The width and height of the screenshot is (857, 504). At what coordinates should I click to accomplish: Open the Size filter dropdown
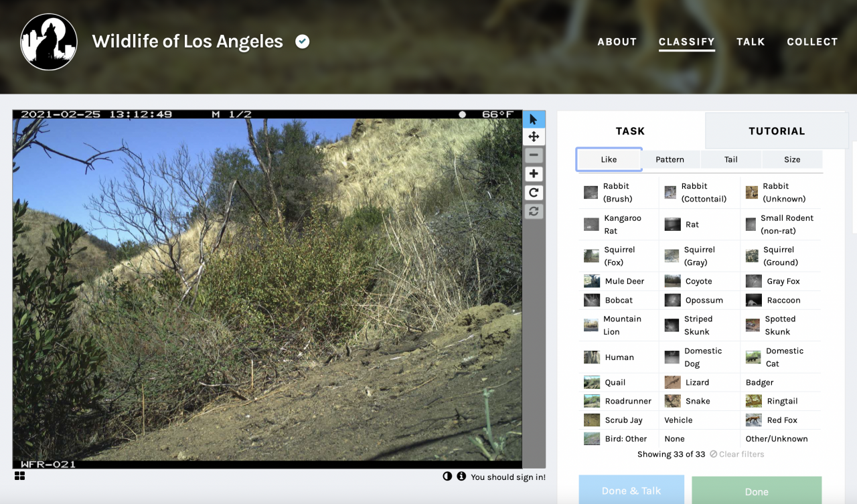[792, 159]
